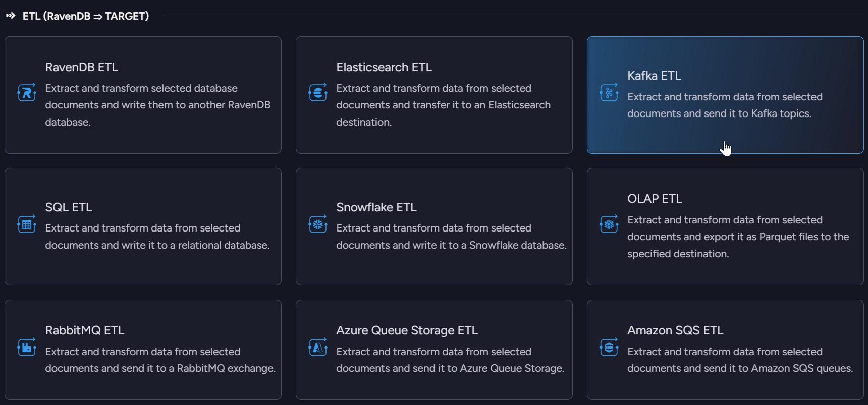The width and height of the screenshot is (868, 405).
Task: Click the RavenDB ETL icon
Action: coord(27,92)
